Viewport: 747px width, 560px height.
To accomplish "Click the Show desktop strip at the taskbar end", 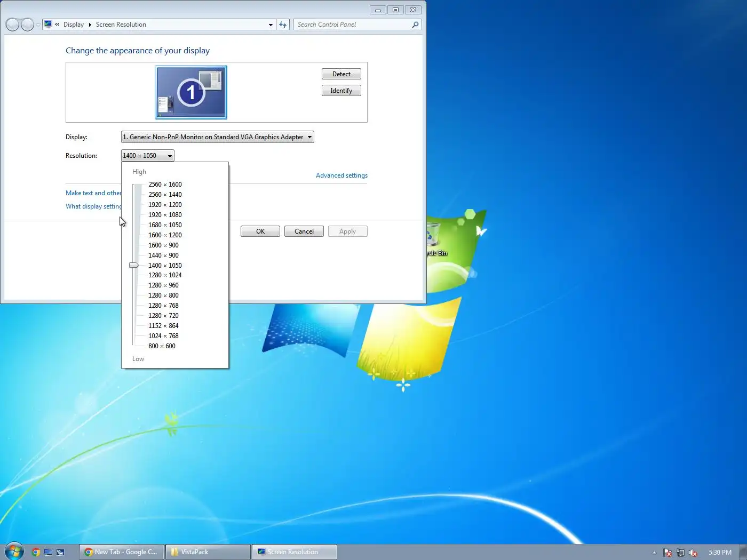I will click(743, 552).
